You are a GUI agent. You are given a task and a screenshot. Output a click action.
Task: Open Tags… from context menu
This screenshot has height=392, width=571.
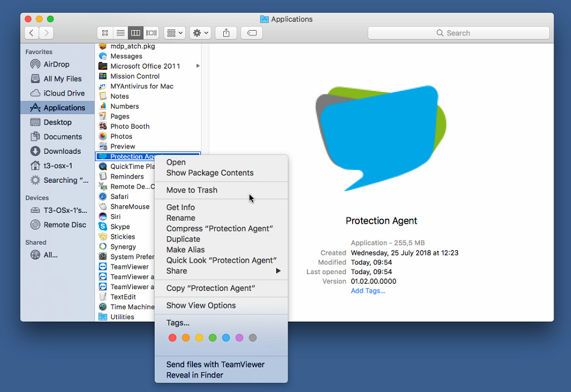[221, 323]
